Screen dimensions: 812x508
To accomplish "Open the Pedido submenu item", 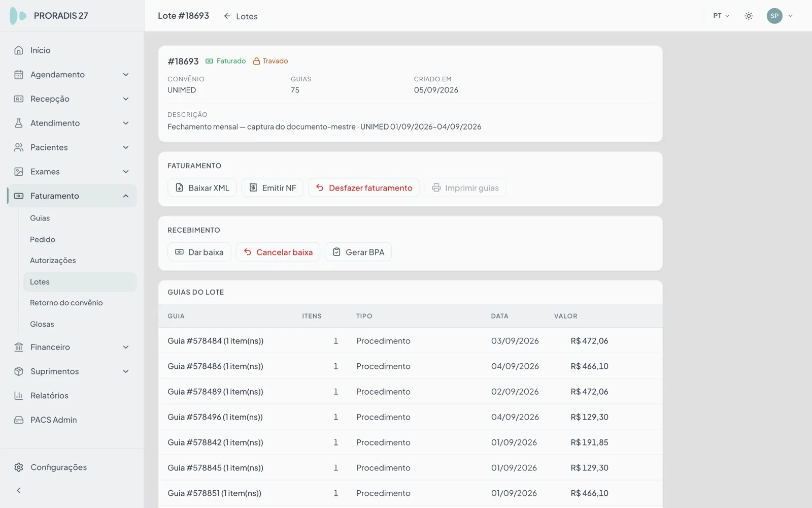I will coord(80,239).
